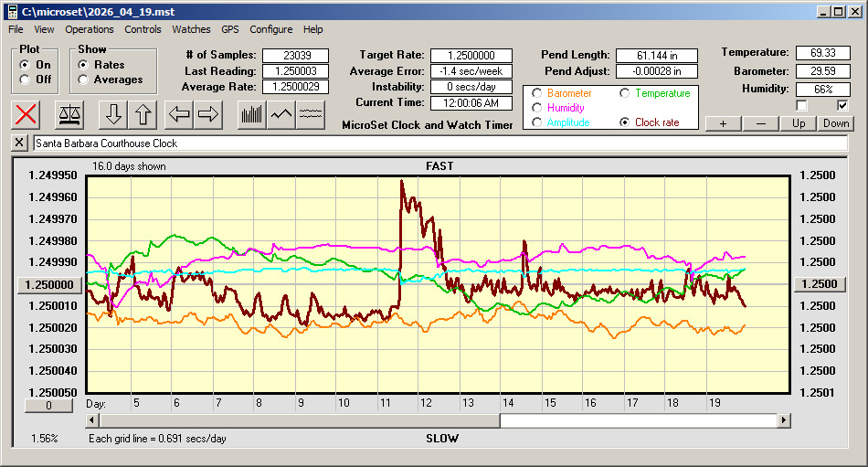Select the Averages show option
868x467 pixels.
83,80
